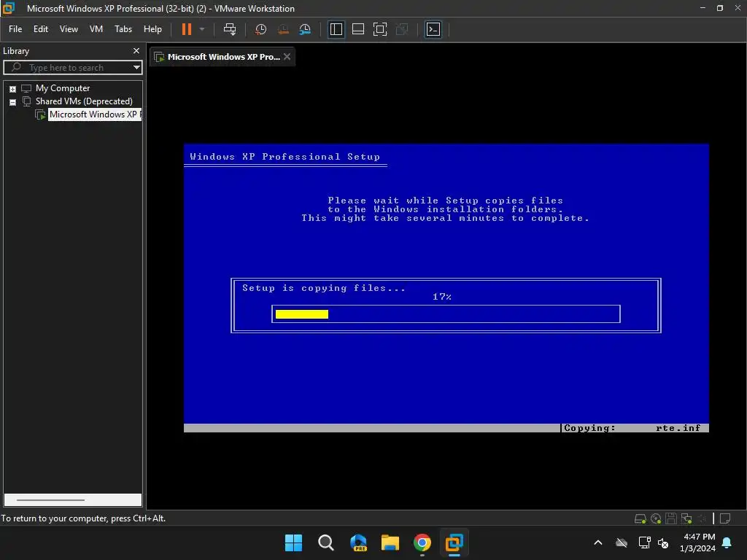Image resolution: width=747 pixels, height=560 pixels.
Task: Open the library search dropdown arrow
Action: [x=136, y=68]
